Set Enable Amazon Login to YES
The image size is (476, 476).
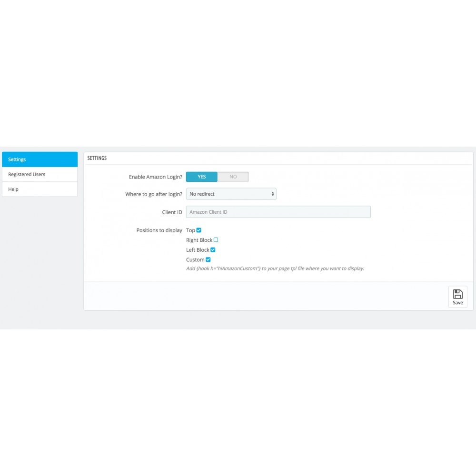[201, 177]
